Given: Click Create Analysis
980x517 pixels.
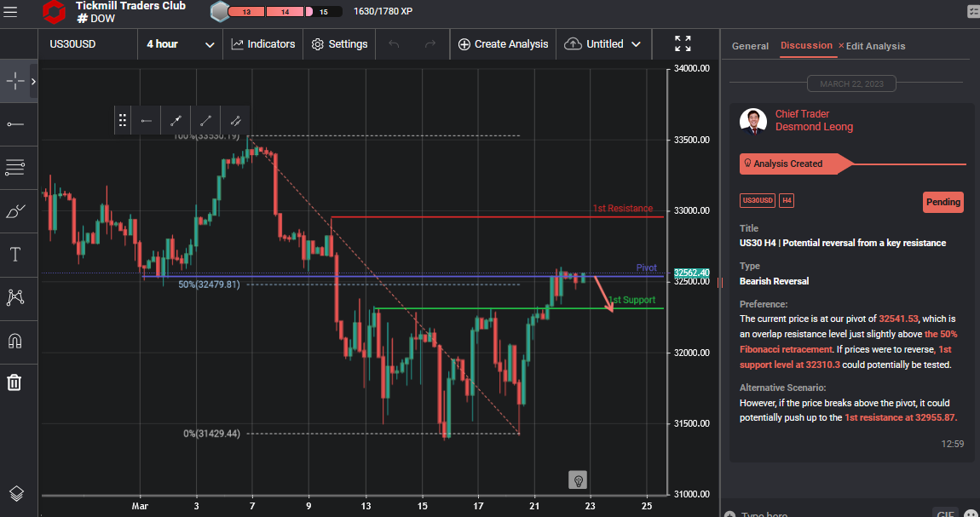Looking at the screenshot, I should pos(503,44).
